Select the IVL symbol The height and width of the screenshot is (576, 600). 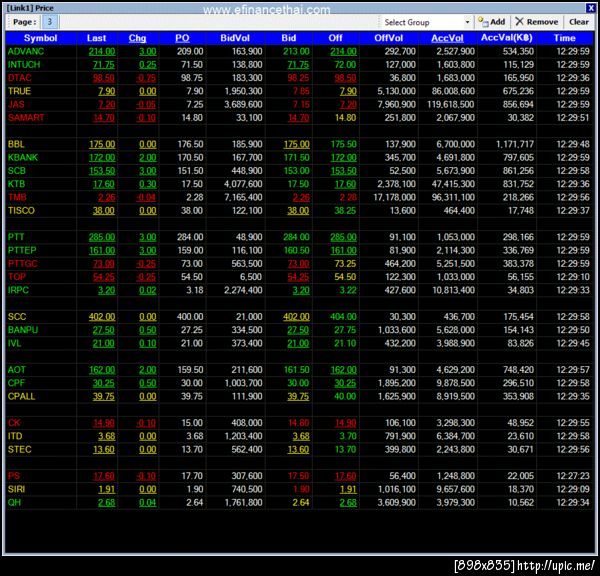click(15, 343)
